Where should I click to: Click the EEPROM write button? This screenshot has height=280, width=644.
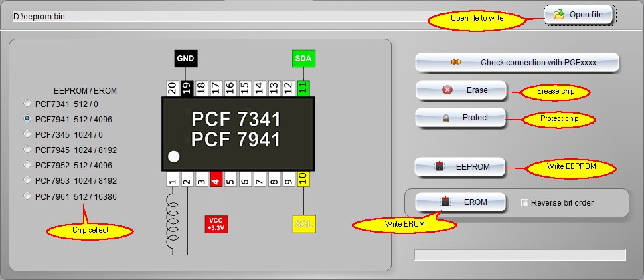[459, 167]
